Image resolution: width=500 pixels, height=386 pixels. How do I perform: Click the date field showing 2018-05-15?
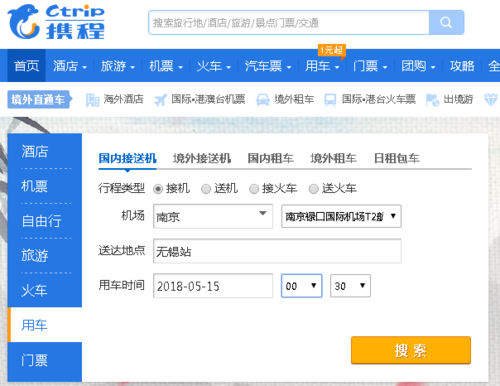[213, 286]
